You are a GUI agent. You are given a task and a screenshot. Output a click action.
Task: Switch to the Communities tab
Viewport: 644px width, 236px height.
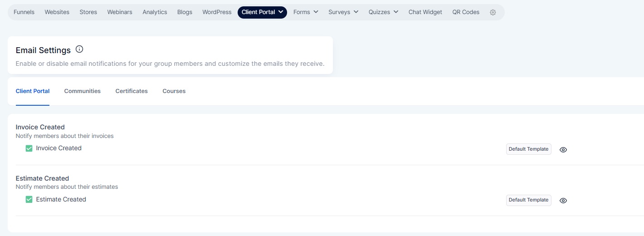[x=83, y=91]
